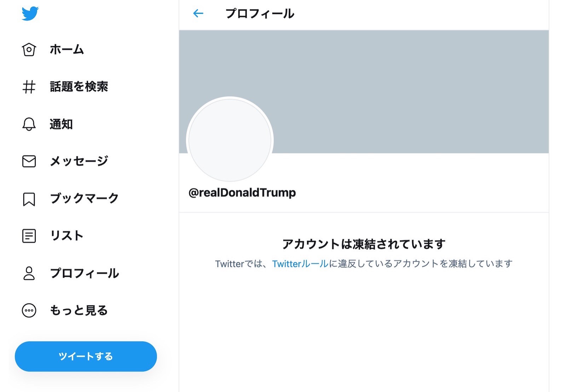Click the アカウントは凍結されています heading
This screenshot has width=566, height=392.
click(x=364, y=243)
